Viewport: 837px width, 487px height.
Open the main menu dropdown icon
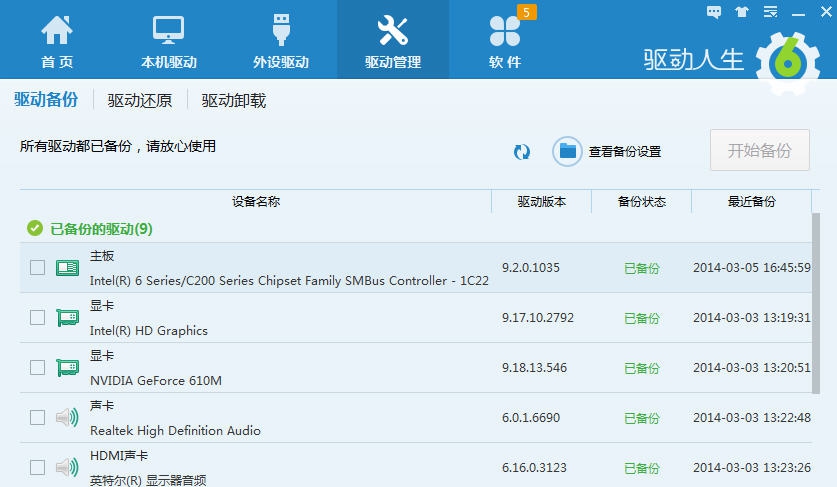pos(769,12)
